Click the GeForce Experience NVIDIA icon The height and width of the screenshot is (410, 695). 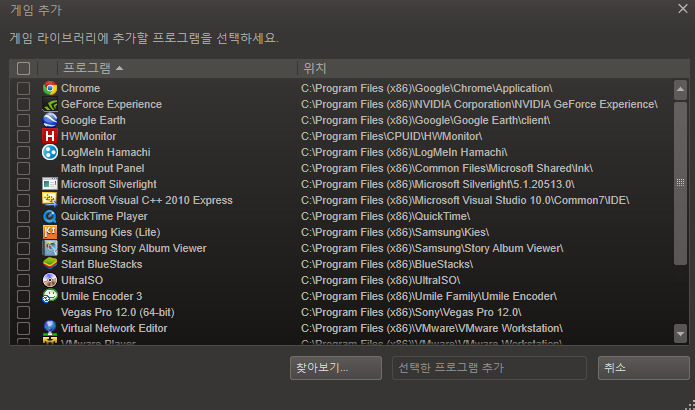[x=50, y=104]
